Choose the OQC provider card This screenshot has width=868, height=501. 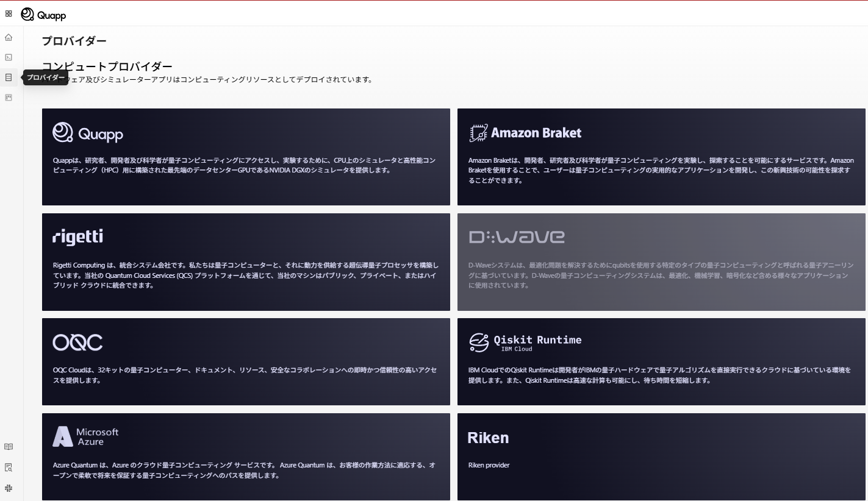pyautogui.click(x=246, y=361)
